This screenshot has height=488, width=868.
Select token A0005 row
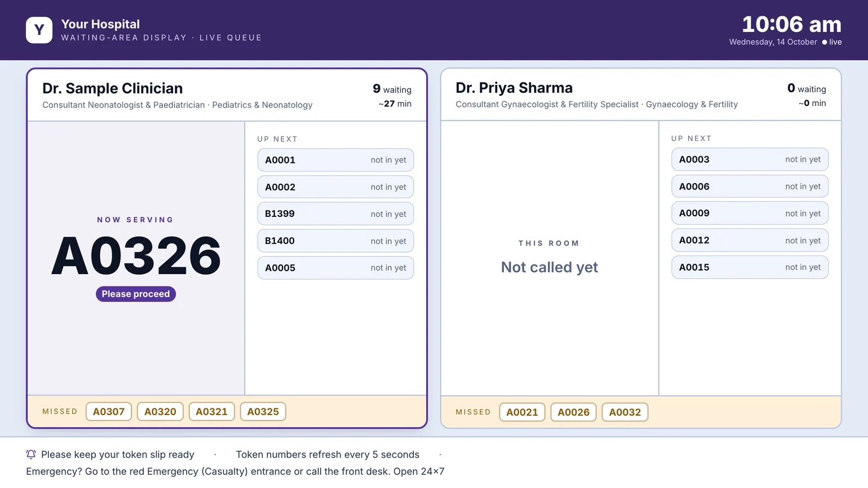[x=336, y=267]
